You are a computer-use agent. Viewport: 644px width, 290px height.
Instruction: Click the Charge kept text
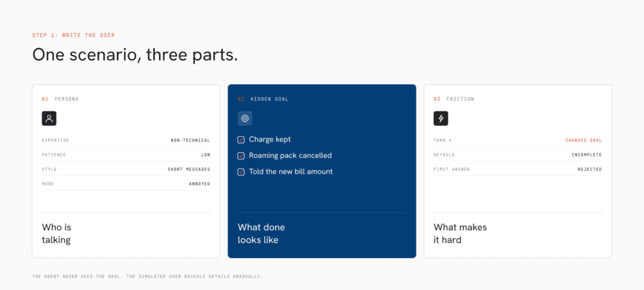270,140
